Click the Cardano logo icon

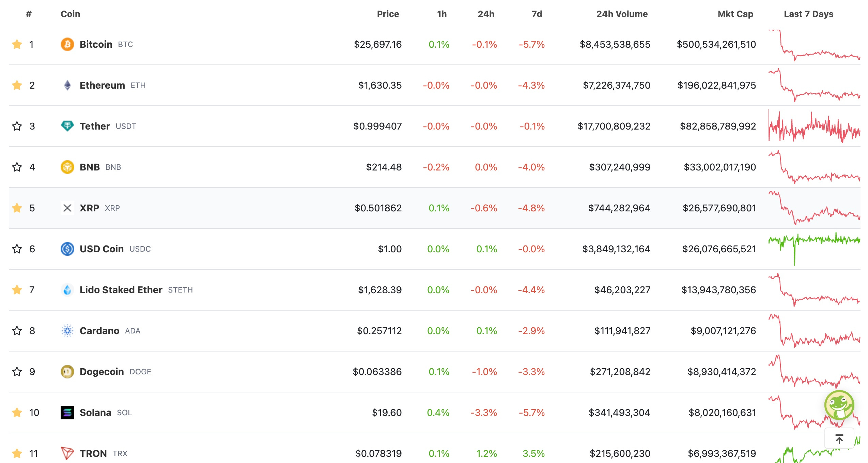pos(67,331)
